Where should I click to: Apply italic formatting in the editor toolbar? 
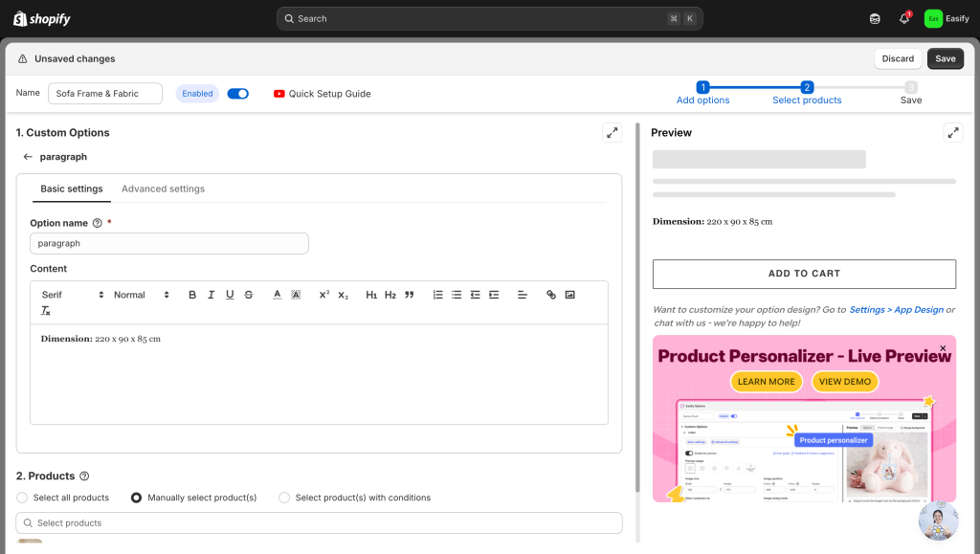coord(212,295)
